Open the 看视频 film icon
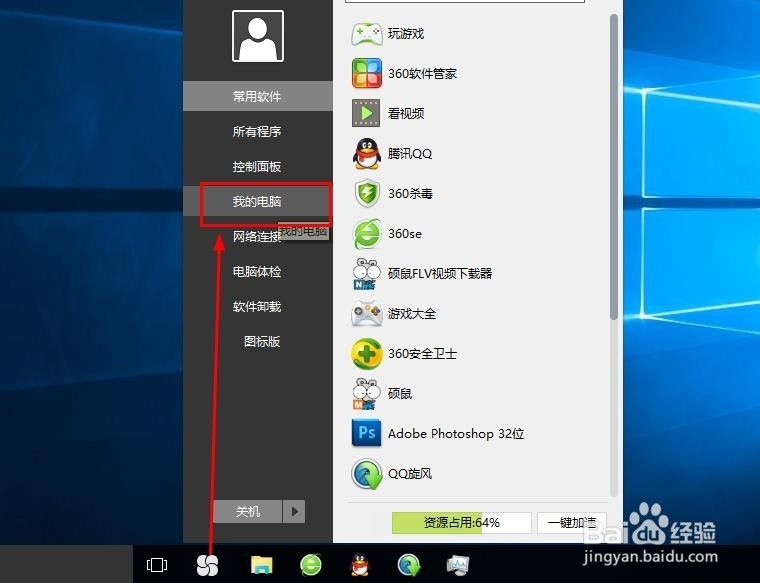760x583 pixels. tap(366, 113)
